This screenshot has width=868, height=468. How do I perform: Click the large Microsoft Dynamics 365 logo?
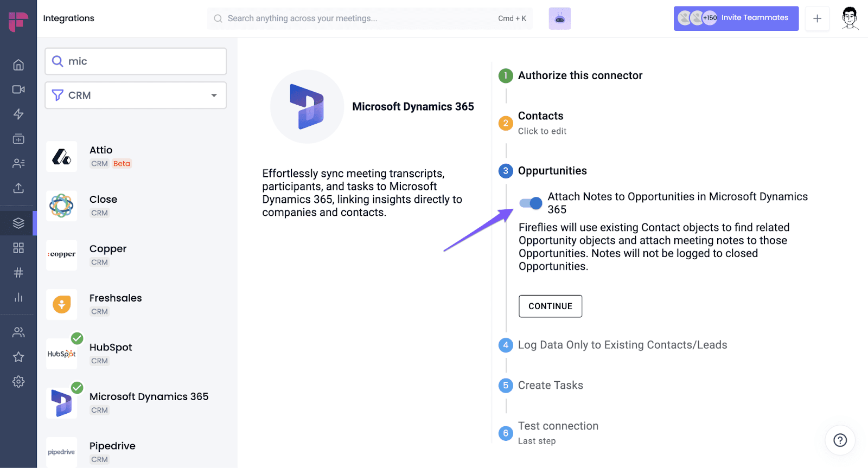[307, 107]
